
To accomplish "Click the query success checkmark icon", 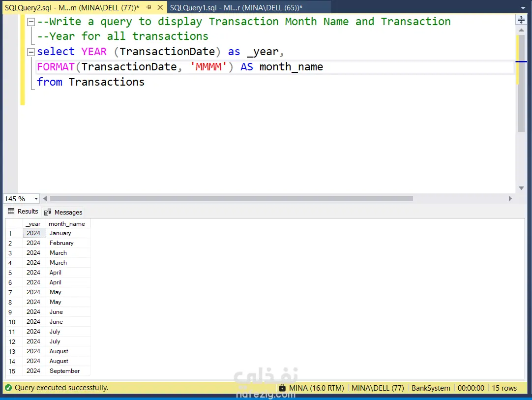I will [8, 388].
